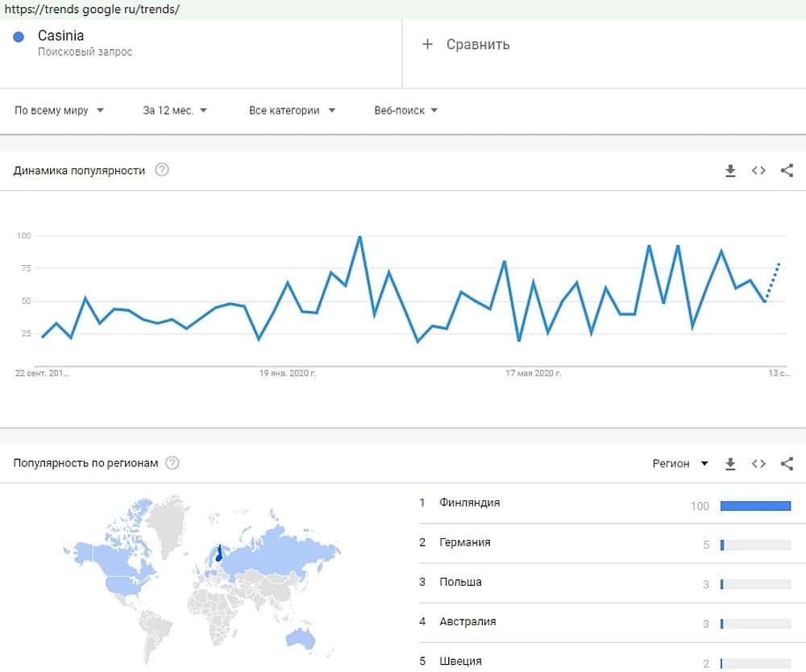This screenshot has width=806, height=672.
Task: Click help icon beside Популярность по регионам
Action: [x=172, y=463]
